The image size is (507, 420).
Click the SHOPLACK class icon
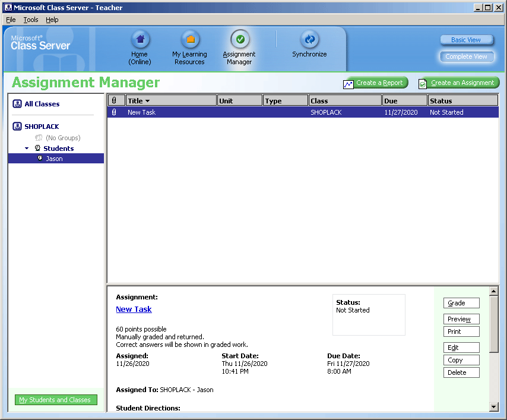point(17,126)
